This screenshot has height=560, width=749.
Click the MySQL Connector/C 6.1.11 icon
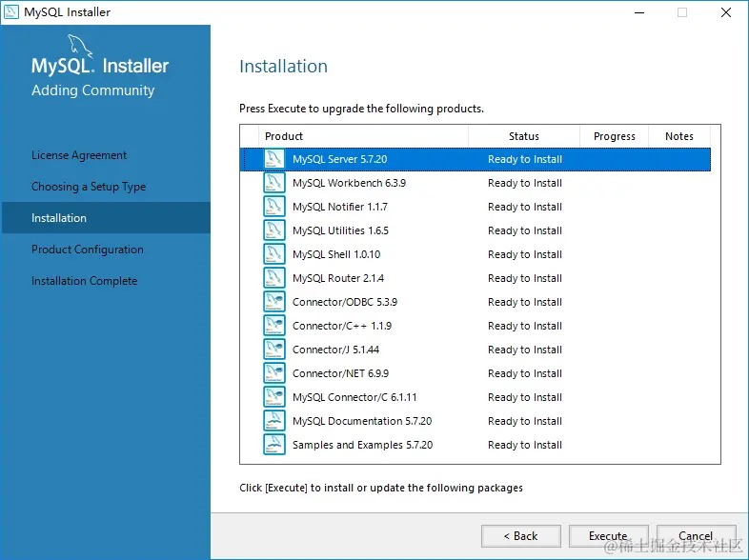click(274, 397)
